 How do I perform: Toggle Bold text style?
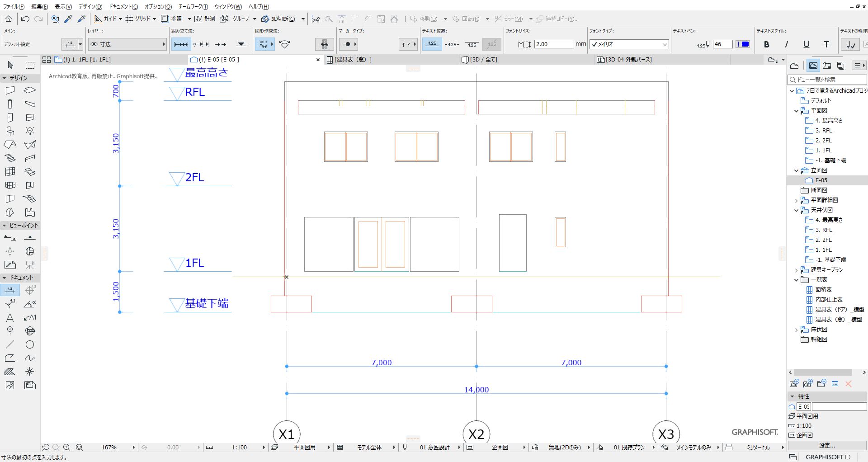(767, 44)
